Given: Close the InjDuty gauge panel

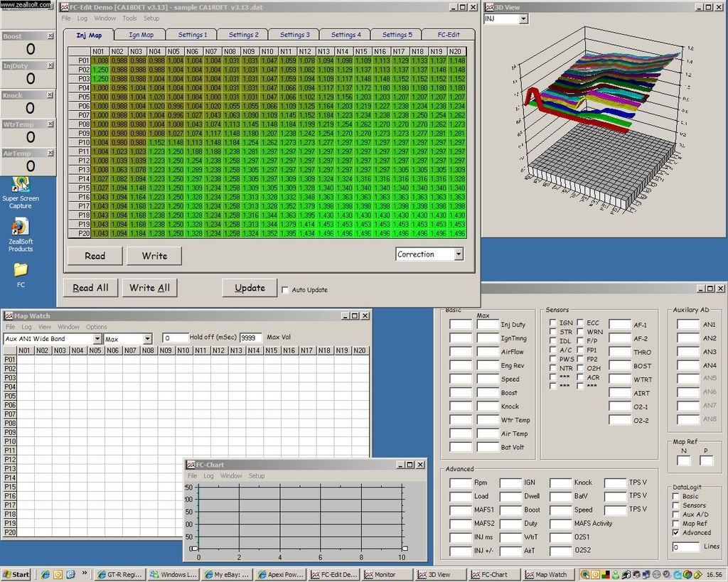Looking at the screenshot, I should click(50, 66).
